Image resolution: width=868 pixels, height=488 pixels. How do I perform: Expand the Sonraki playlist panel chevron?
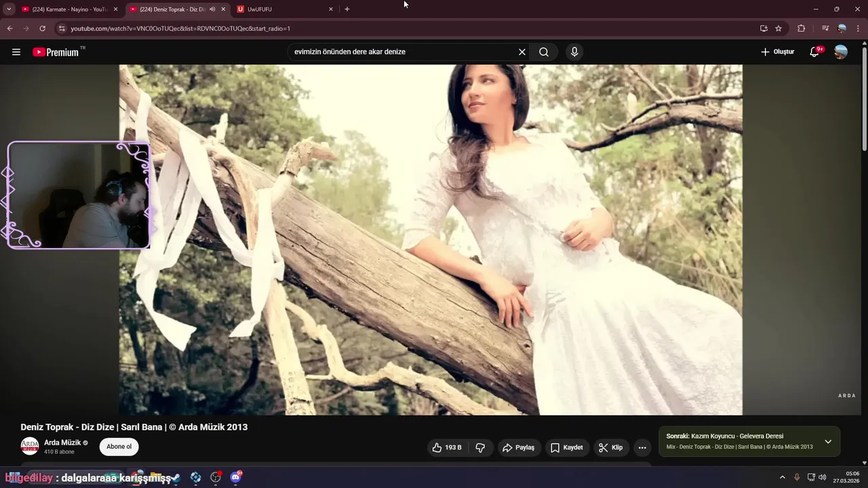pos(828,441)
